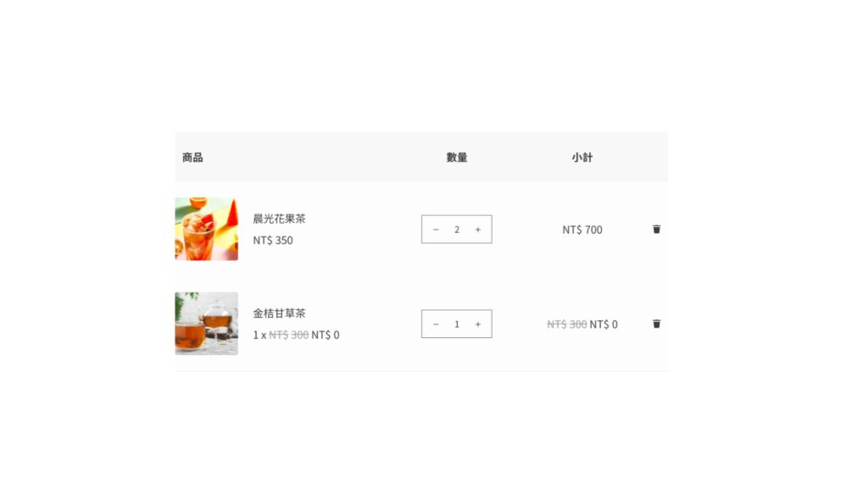The width and height of the screenshot is (868, 488).
Task: Open the 金桔甘草茶 product name link
Action: click(279, 313)
